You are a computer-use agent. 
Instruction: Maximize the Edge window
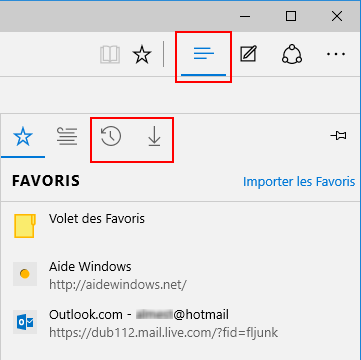pyautogui.click(x=291, y=16)
